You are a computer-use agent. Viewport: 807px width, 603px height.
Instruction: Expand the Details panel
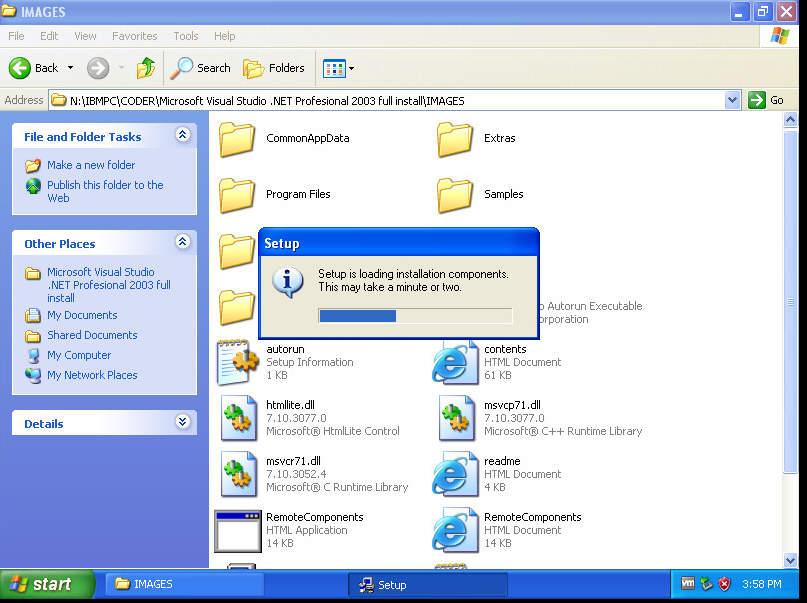coord(182,422)
